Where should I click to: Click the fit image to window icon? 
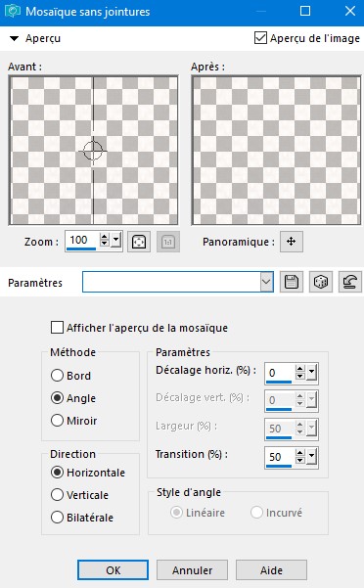point(139,242)
